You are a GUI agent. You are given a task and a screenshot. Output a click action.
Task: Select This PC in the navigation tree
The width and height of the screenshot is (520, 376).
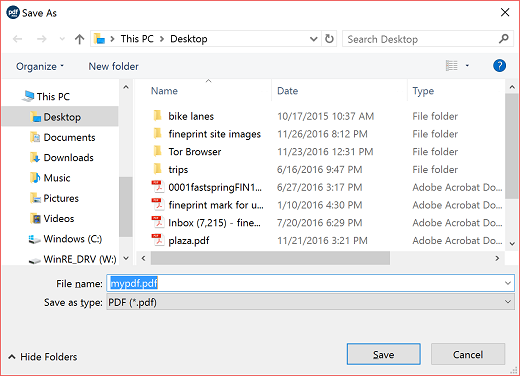[x=53, y=97]
